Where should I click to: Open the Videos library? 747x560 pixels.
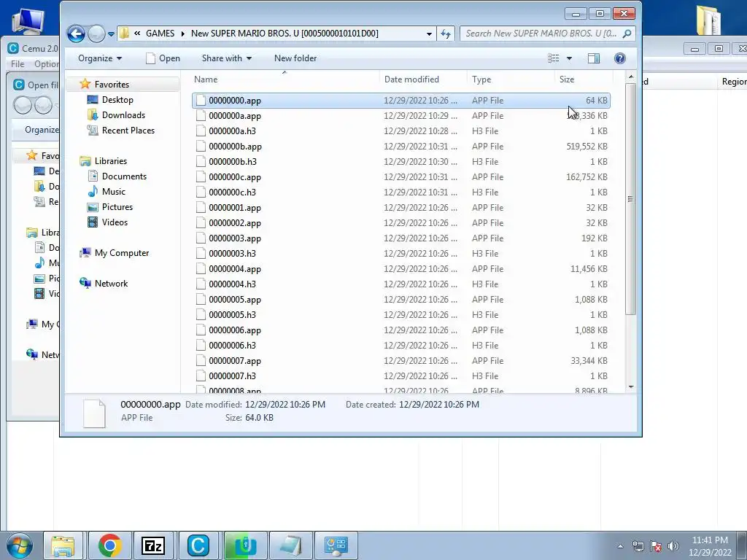click(115, 222)
